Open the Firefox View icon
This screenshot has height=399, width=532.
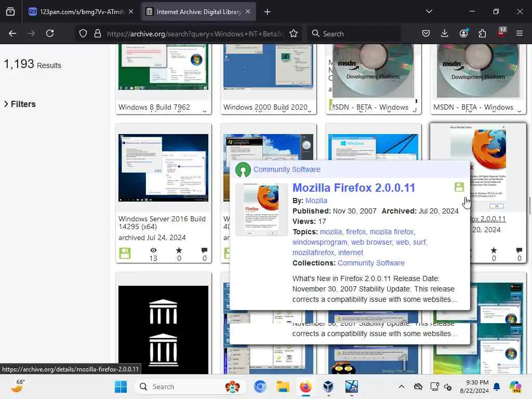10,12
